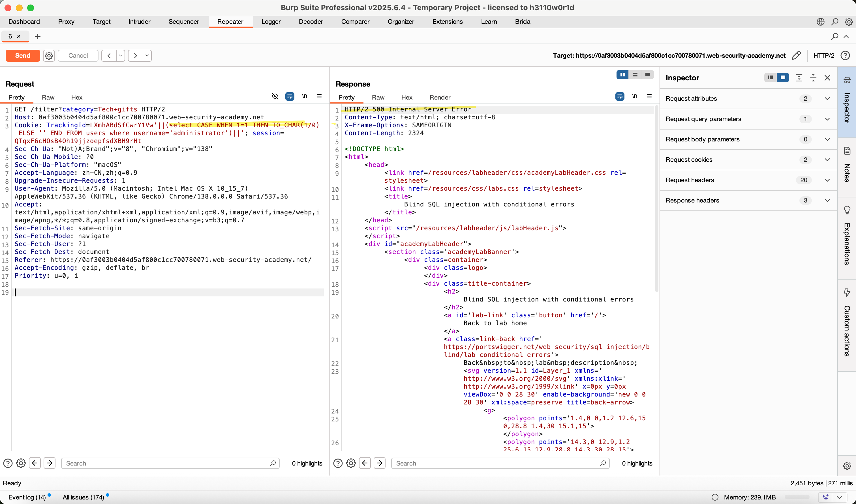
Task: Jump to next Response search match
Action: tap(380, 463)
